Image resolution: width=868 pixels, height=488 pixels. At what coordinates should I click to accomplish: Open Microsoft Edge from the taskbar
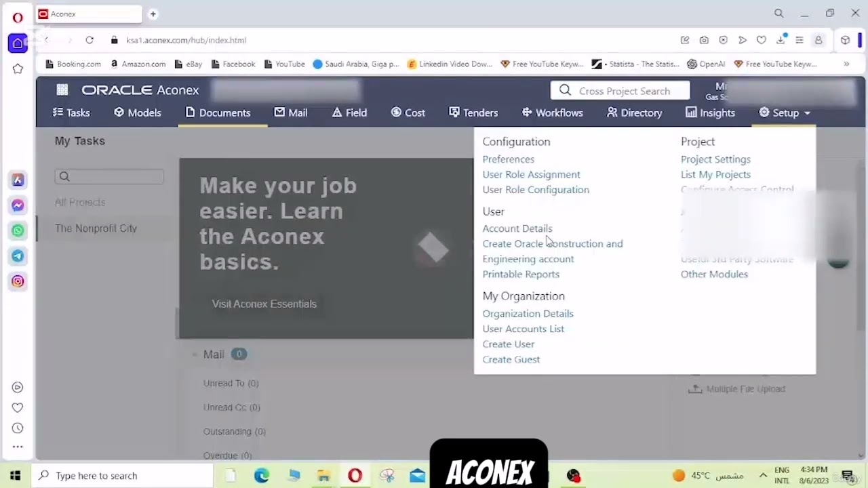click(x=262, y=475)
